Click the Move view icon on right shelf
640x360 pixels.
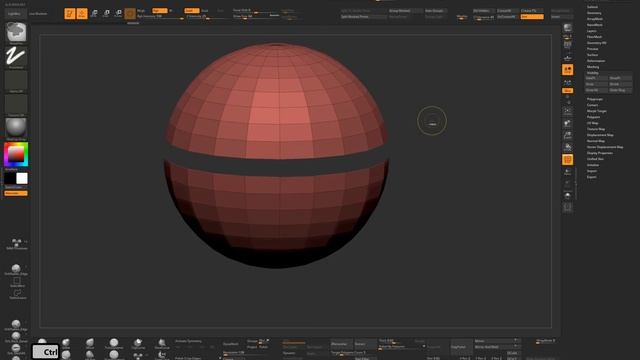(568, 123)
